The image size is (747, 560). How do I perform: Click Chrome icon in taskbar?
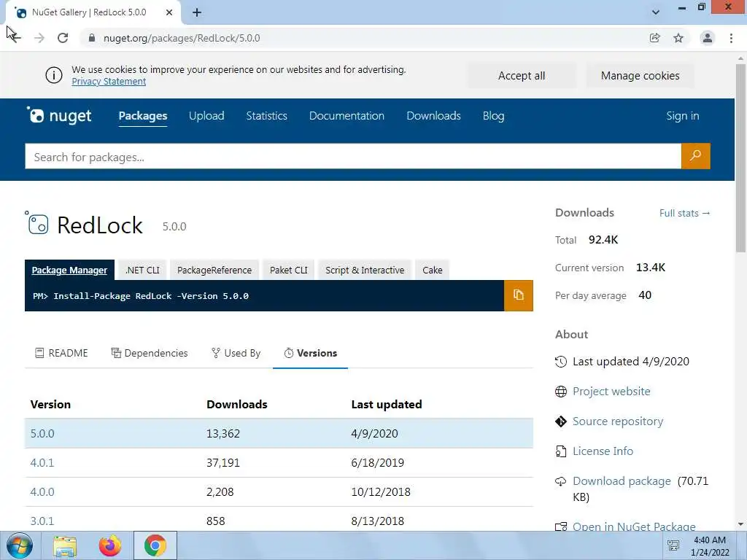(x=155, y=545)
